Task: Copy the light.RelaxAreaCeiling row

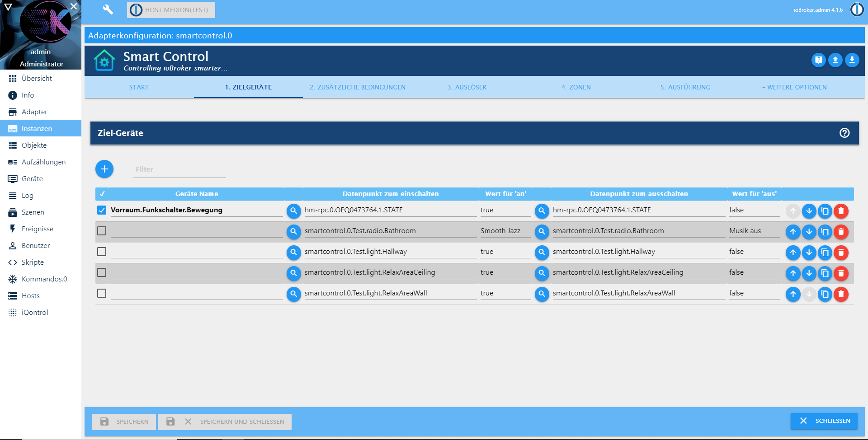Action: coord(825,273)
